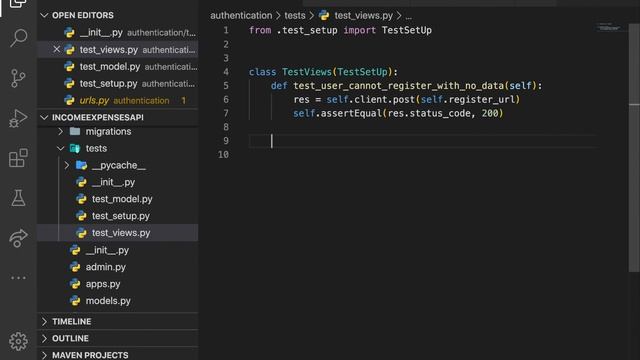Click the editor minimap preview
The image size is (640, 360).
pyautogui.click(x=609, y=28)
